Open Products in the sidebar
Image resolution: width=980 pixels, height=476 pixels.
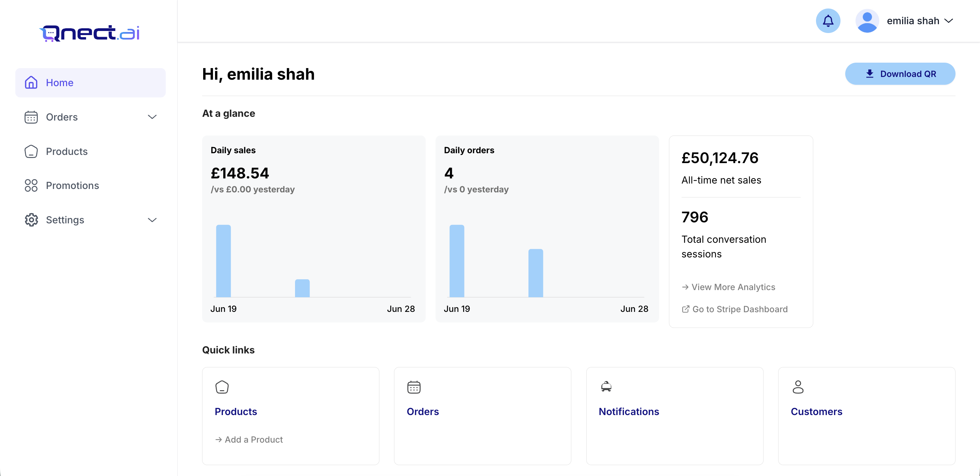click(x=90, y=151)
